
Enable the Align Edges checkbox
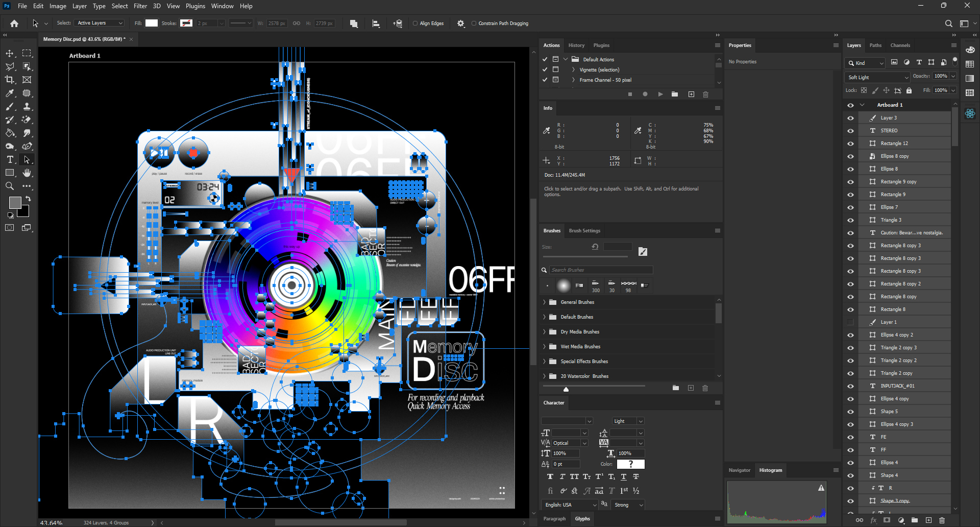coord(415,23)
